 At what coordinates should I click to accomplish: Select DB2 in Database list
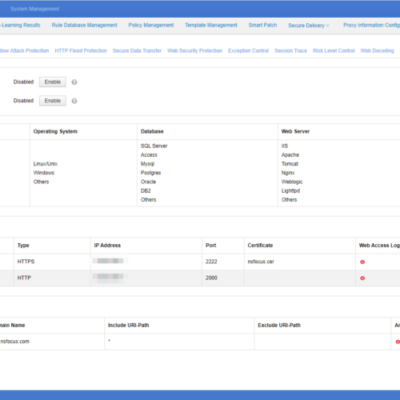coord(146,191)
